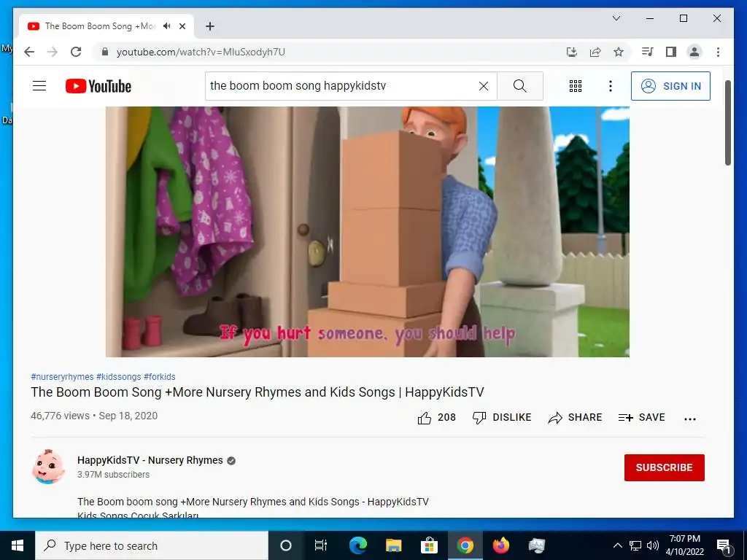Click the DISLIKE button
The width and height of the screenshot is (747, 560).
point(502,418)
